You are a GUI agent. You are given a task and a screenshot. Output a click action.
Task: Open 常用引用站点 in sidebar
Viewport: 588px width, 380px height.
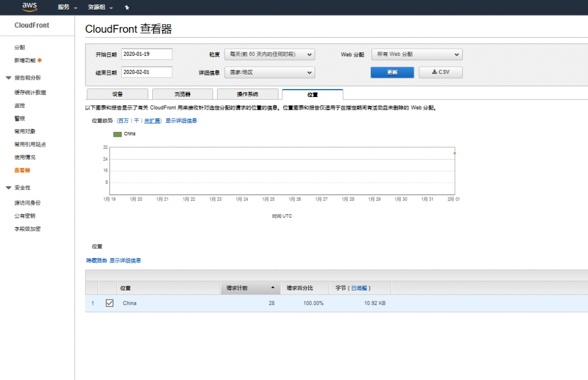tap(30, 144)
